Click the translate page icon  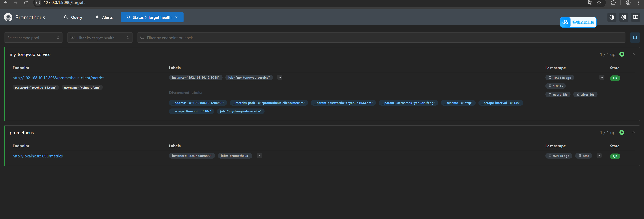point(590,3)
